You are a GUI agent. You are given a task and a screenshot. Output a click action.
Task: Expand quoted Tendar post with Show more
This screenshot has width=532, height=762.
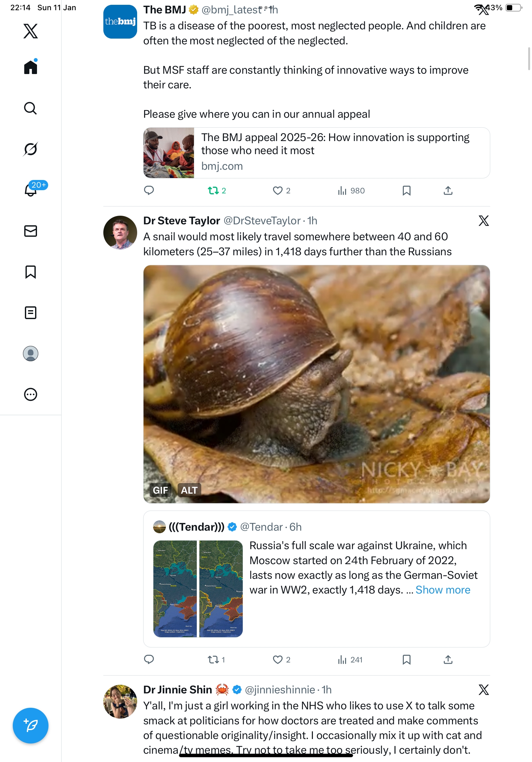click(x=442, y=590)
